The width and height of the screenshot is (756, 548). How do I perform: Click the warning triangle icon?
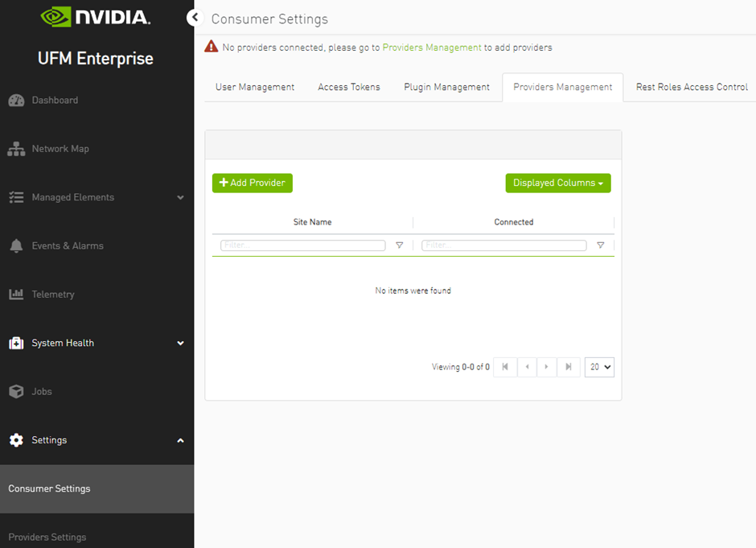click(x=212, y=47)
